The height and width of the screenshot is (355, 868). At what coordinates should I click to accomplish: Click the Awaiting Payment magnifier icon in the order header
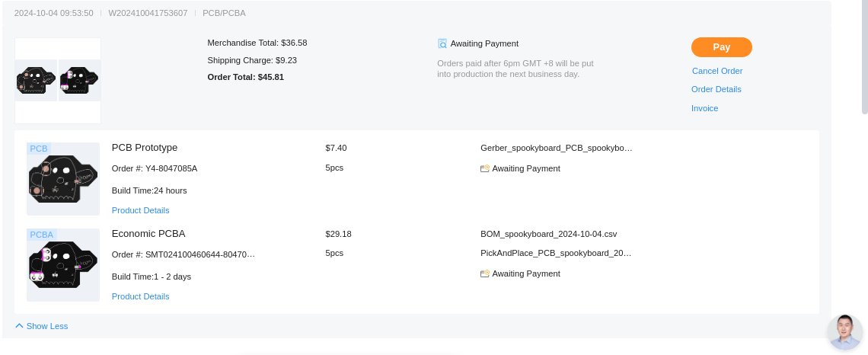click(x=442, y=43)
